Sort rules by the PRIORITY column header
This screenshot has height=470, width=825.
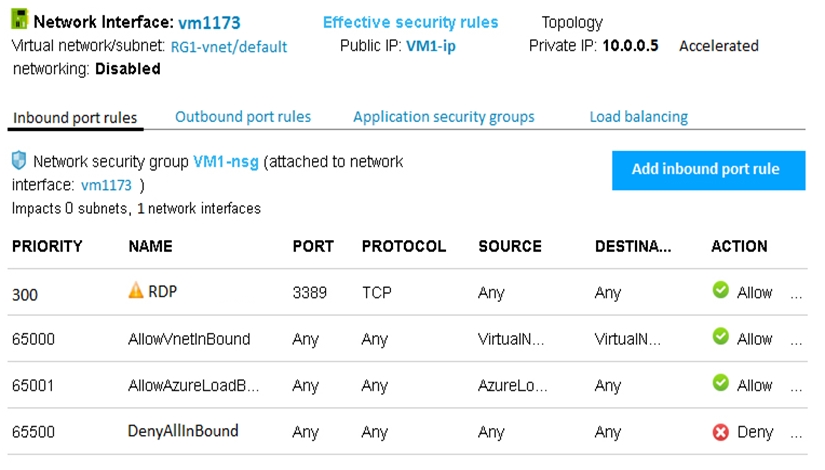pos(47,246)
